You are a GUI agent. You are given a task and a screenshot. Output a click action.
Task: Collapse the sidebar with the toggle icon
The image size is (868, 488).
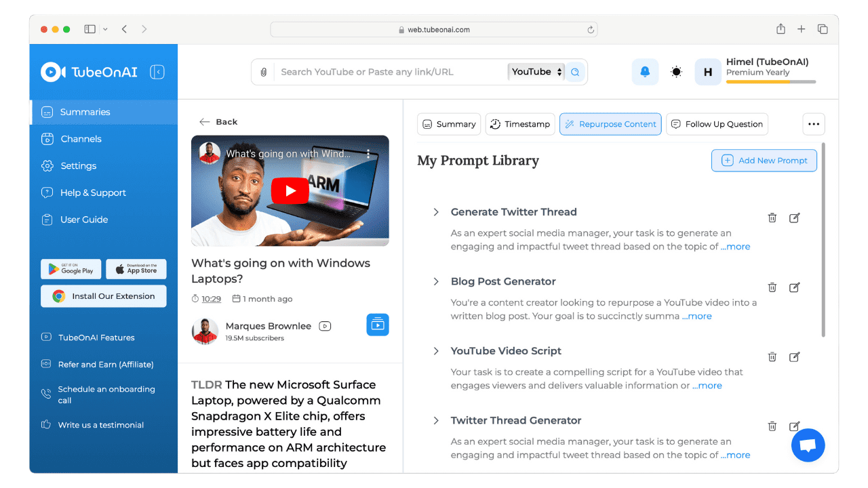point(157,72)
